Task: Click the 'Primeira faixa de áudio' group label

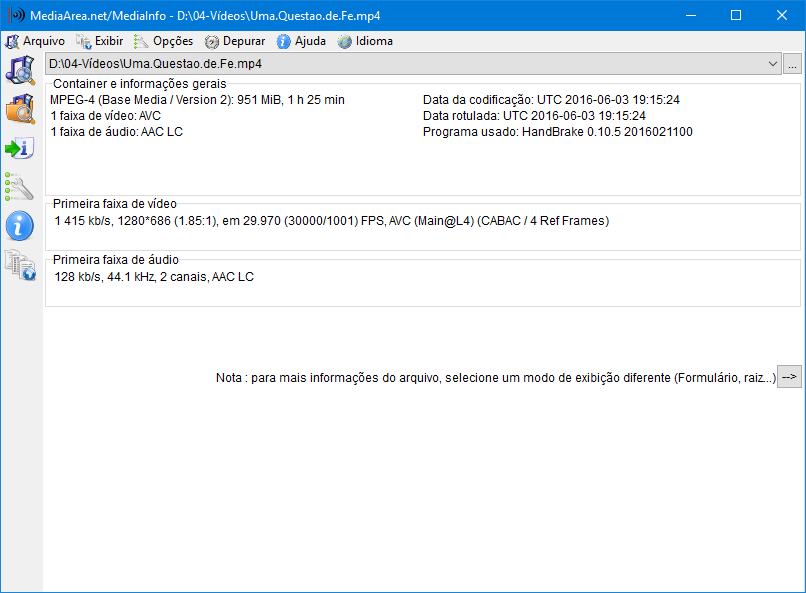Action: coord(116,260)
